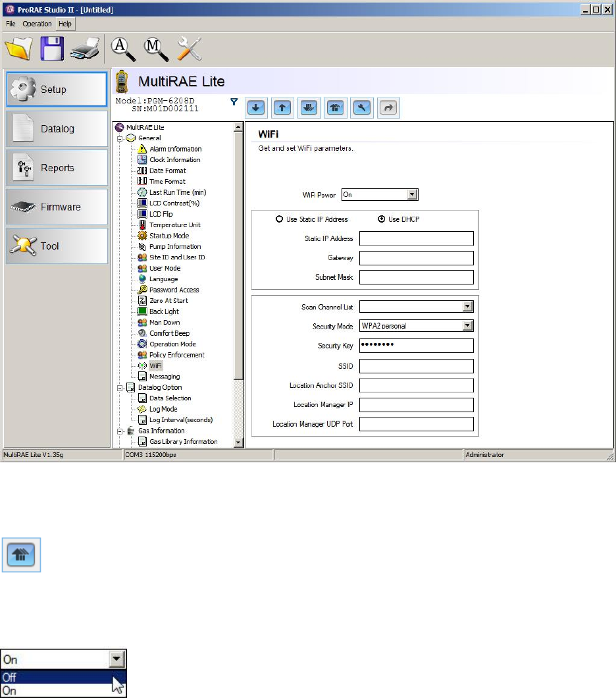Open the Datalog section
Viewport: 616px width, 698px height.
click(x=57, y=128)
